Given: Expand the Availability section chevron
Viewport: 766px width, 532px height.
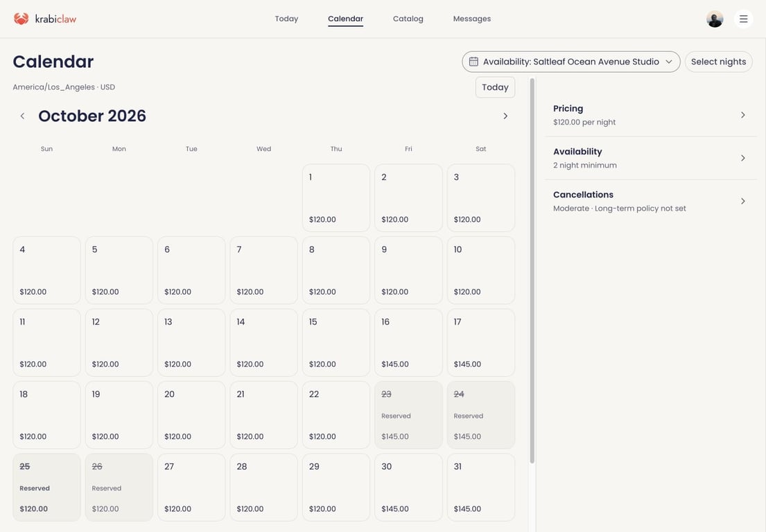Looking at the screenshot, I should [742, 158].
